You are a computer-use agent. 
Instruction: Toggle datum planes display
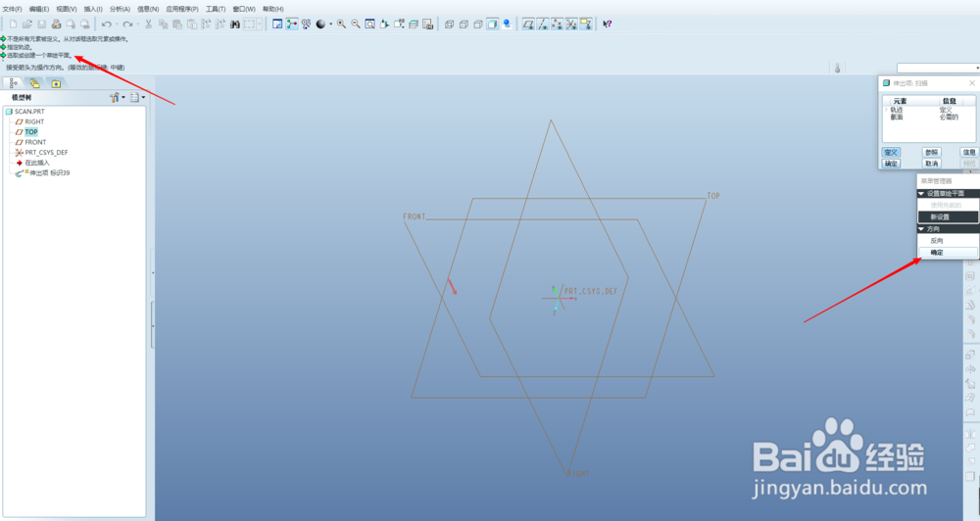528,24
